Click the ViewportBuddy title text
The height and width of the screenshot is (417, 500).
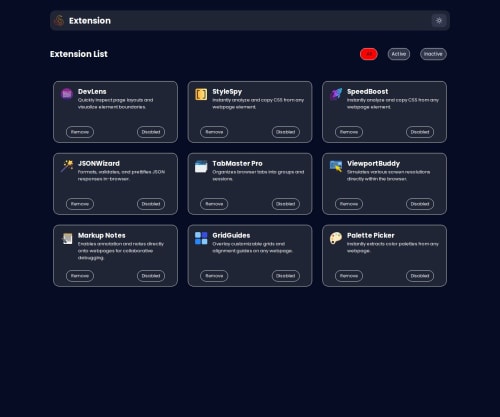pyautogui.click(x=373, y=164)
